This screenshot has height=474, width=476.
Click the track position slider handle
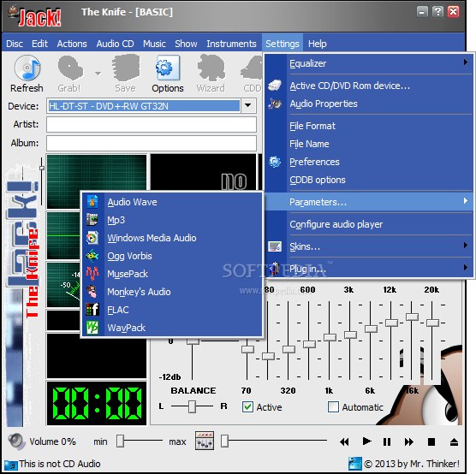(224, 441)
